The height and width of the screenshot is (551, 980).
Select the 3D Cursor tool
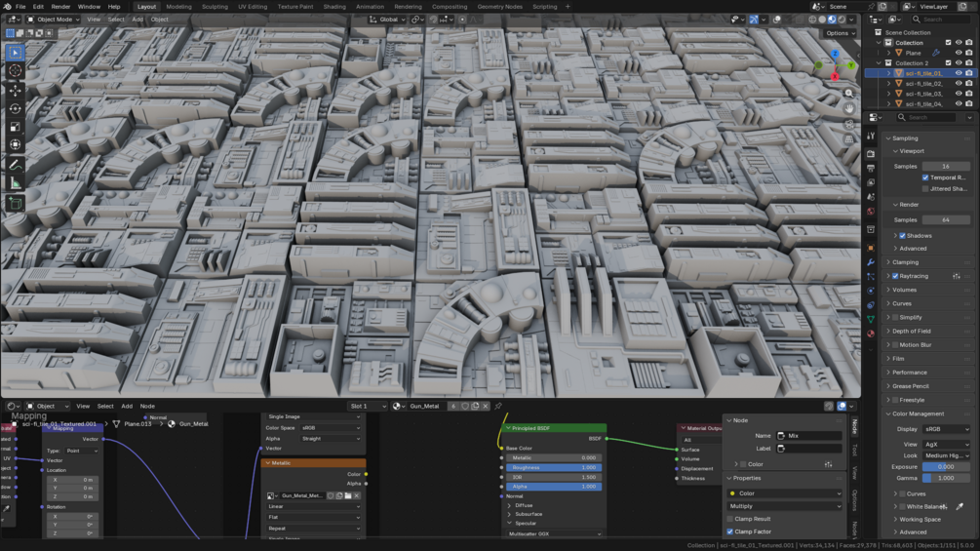pyautogui.click(x=15, y=70)
